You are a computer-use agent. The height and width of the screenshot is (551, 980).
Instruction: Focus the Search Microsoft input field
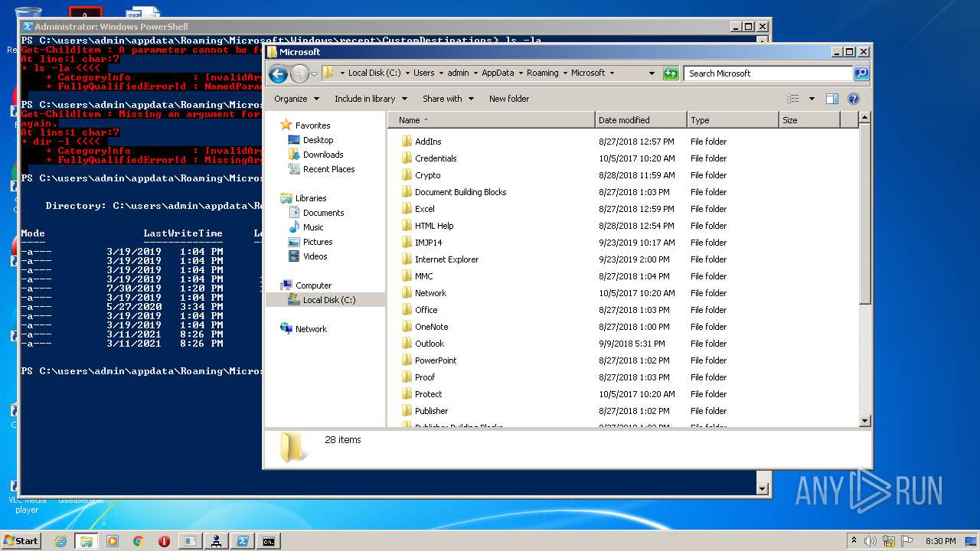point(768,73)
